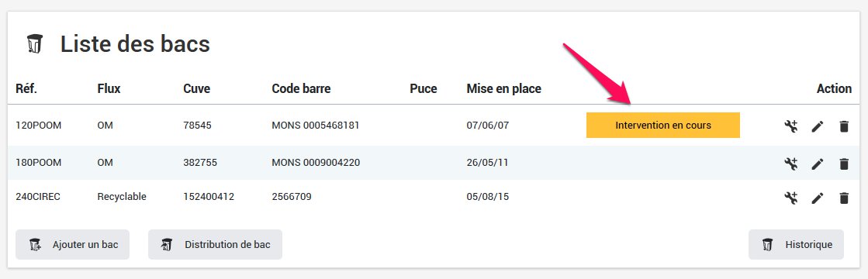The width and height of the screenshot is (868, 279).
Task: Delete the 240CIREC bin entry
Action: pos(844,198)
